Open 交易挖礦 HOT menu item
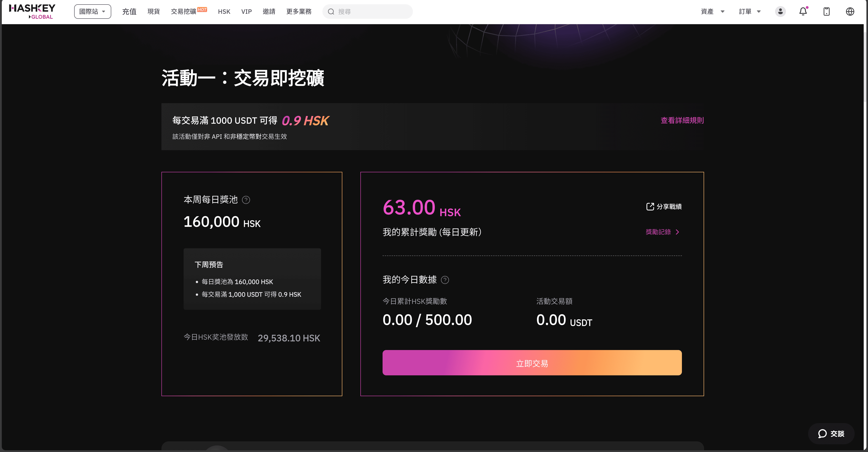Screen dimensions: 868x452 (x=184, y=12)
